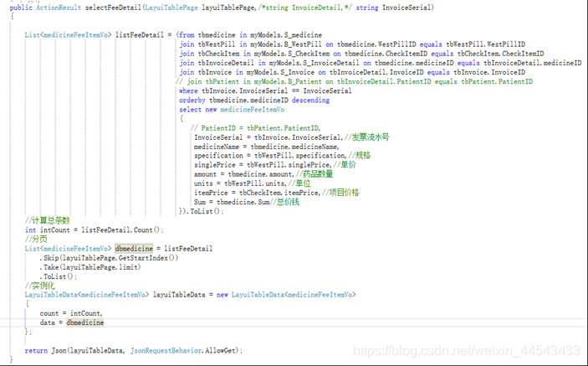This screenshot has width=588, height=366.
Task: Click GetStartIndex() in the Skip call
Action: tap(149, 258)
